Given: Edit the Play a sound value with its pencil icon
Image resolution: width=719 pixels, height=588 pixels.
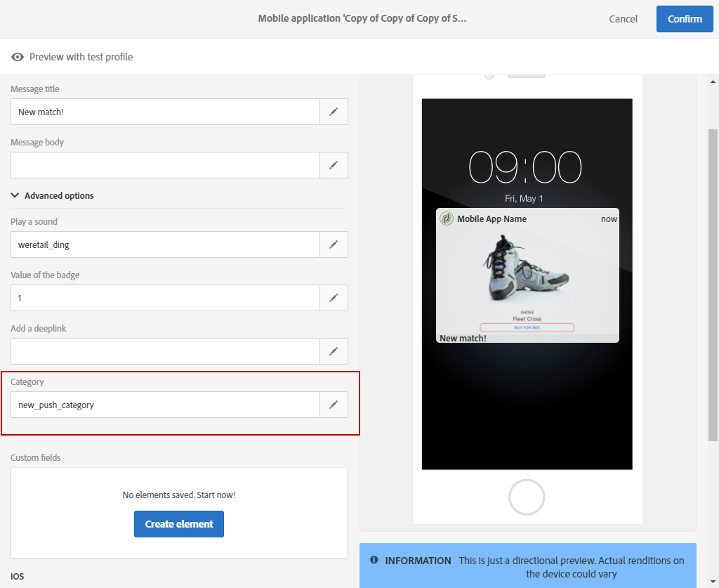Looking at the screenshot, I should coord(334,244).
